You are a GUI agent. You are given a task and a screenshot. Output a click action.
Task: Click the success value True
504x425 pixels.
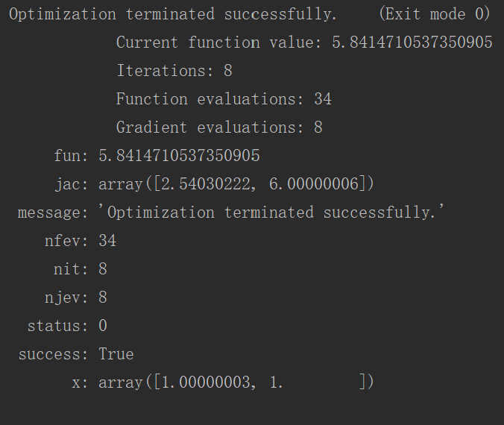tap(116, 353)
